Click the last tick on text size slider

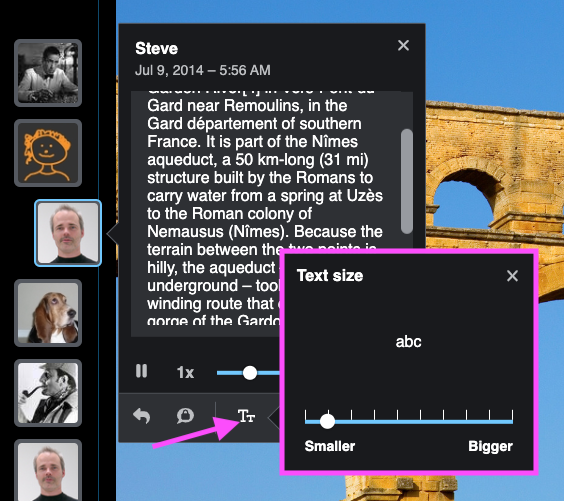coord(512,415)
